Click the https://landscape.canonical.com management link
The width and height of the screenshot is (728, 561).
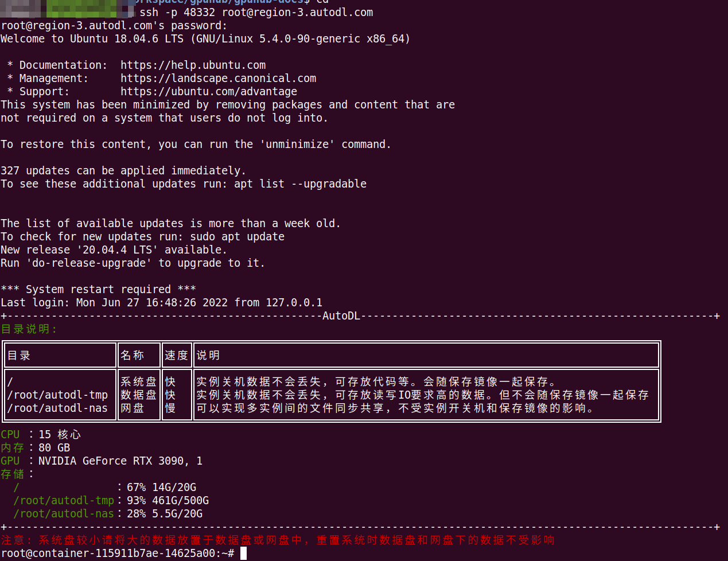tap(218, 79)
